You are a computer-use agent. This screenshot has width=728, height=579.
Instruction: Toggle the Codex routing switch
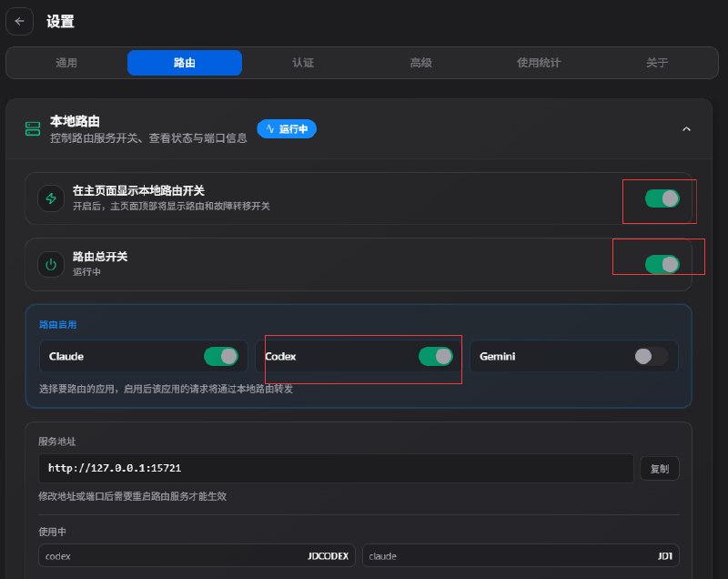click(436, 357)
